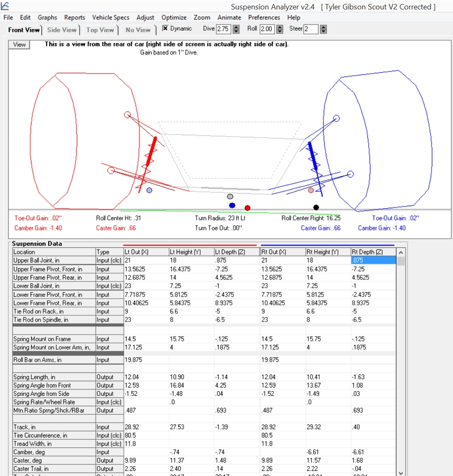Increase Dive with the up arrow
Screen dimensions: 453x476
coord(236,27)
